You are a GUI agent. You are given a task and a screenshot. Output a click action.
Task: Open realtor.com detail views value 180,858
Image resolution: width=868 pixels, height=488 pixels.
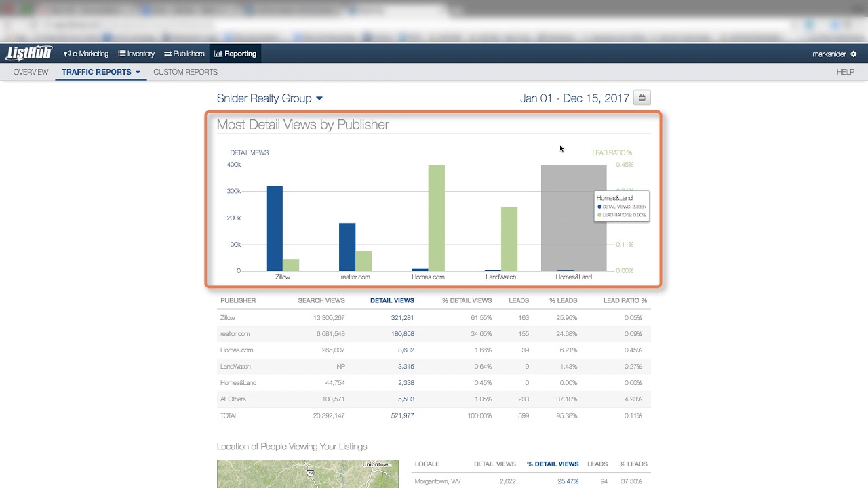pos(402,334)
